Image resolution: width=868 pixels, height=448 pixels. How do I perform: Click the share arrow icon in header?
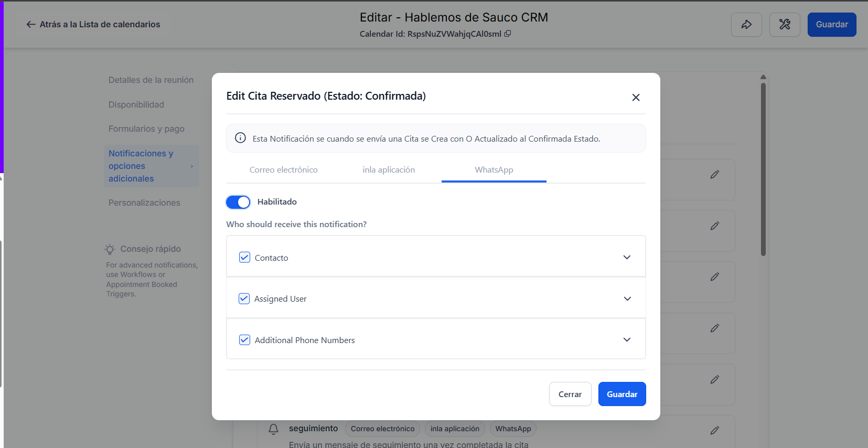746,25
